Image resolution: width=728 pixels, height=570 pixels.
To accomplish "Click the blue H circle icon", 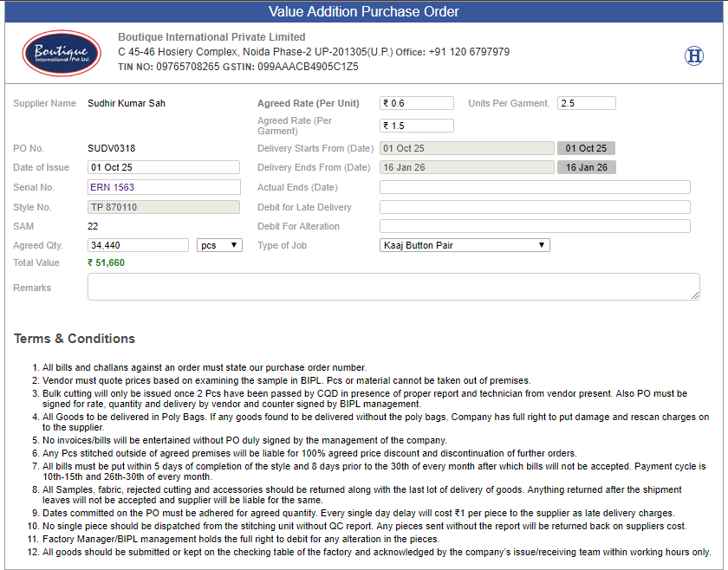I will click(x=694, y=55).
